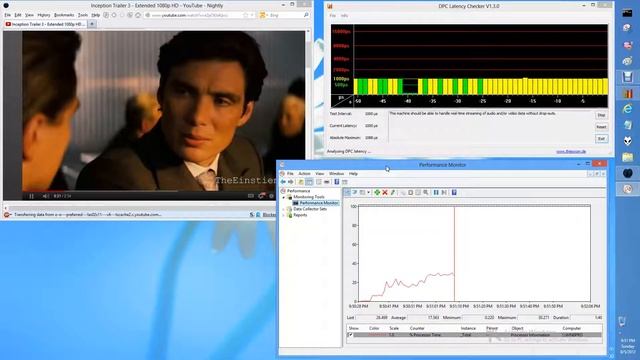Open browser File menu
The height and width of the screenshot is (360, 640).
point(8,15)
